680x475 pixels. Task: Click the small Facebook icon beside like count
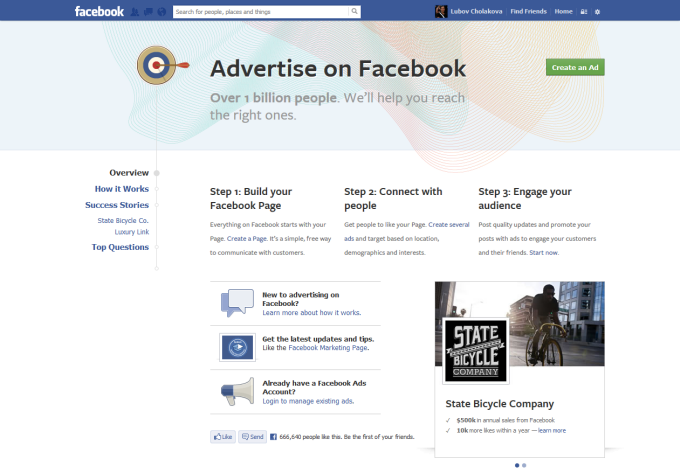coord(273,437)
